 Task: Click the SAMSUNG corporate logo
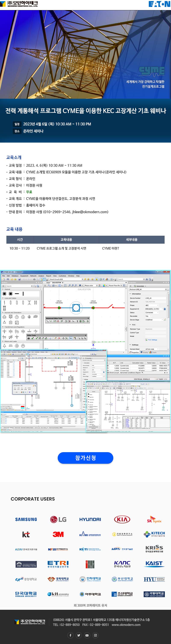[26, 519]
